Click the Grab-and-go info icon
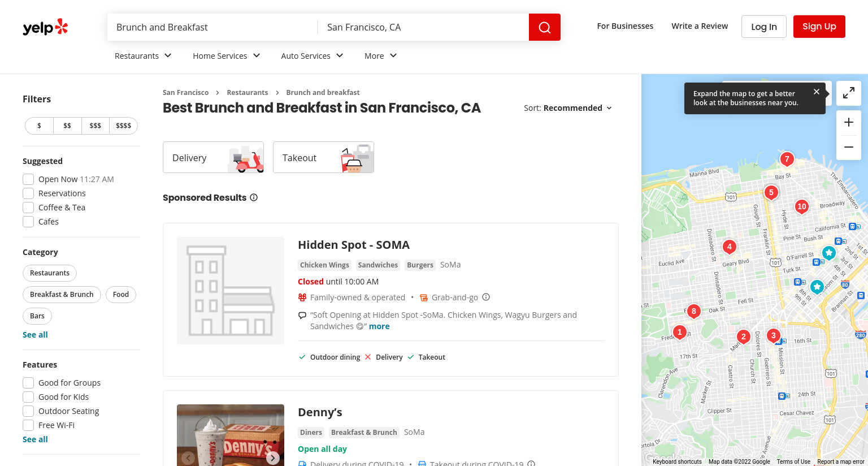The image size is (868, 466). (486, 297)
